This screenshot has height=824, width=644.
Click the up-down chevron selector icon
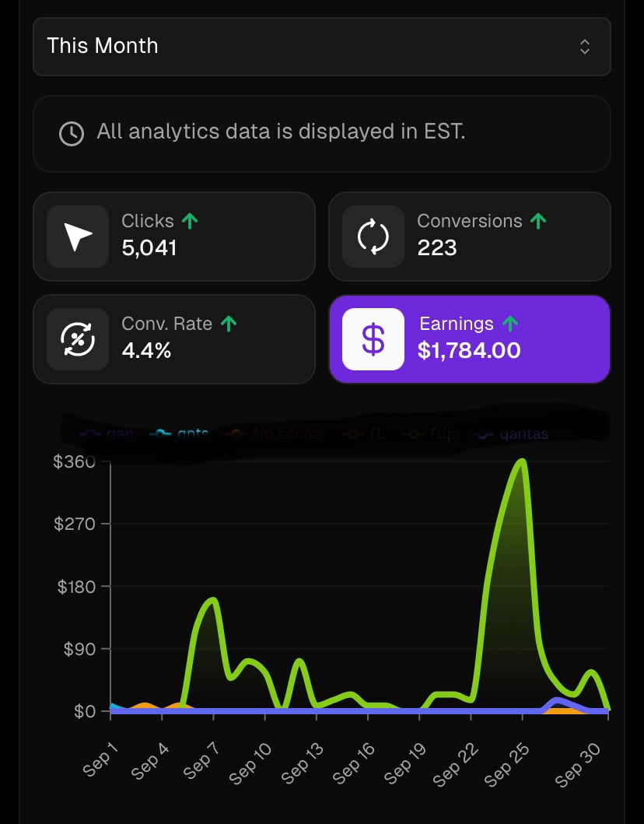[584, 47]
